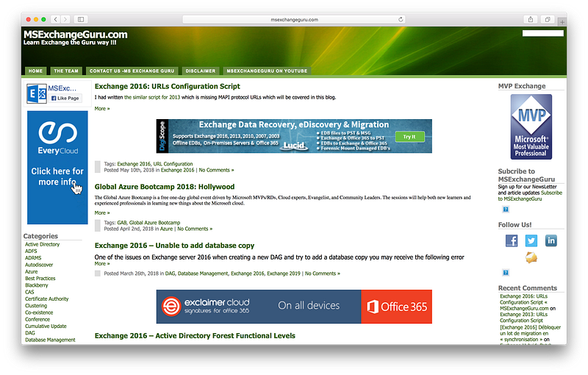Open CONTACT US -MS EXCHANGE GURU tab
The width and height of the screenshot is (588, 375).
point(132,71)
